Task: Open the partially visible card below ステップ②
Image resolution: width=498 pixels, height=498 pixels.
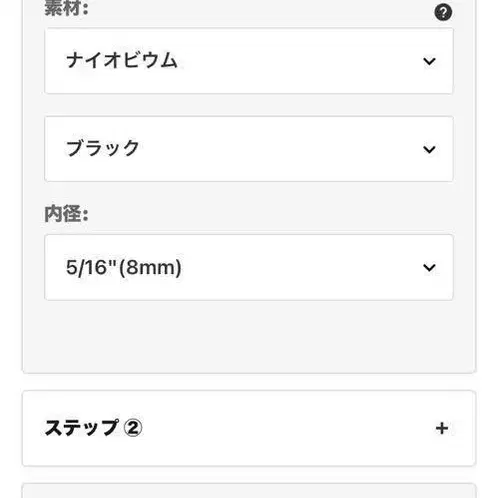Action: pyautogui.click(x=249, y=491)
